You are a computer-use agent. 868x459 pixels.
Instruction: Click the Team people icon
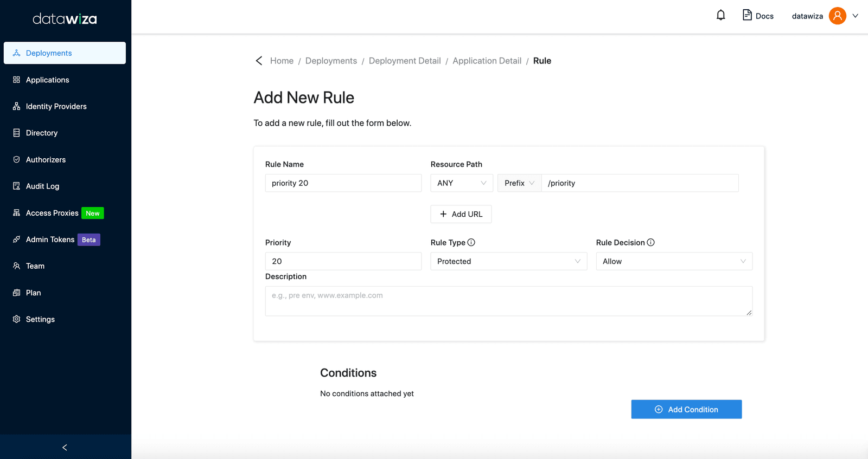[x=16, y=266]
